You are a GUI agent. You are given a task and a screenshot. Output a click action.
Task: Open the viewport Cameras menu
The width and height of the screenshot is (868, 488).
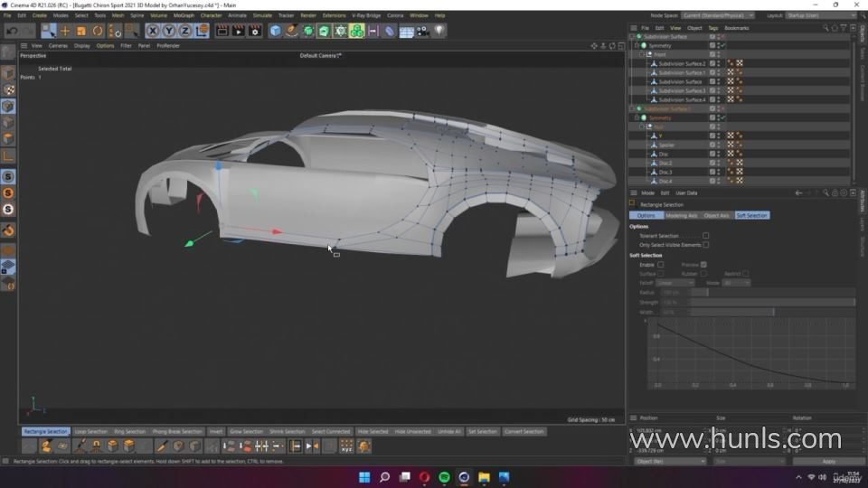pyautogui.click(x=58, y=46)
